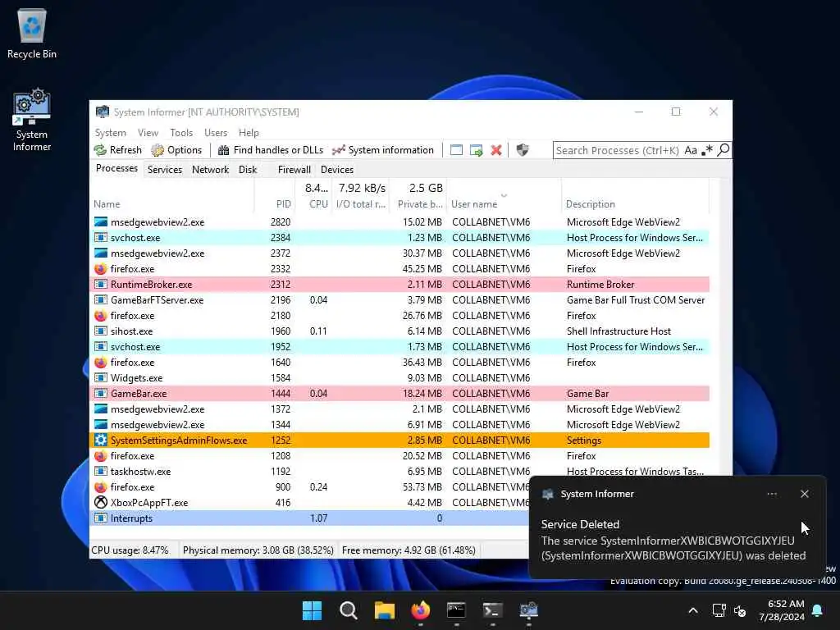Switch to the Devices tab
840x630 pixels.
point(337,169)
